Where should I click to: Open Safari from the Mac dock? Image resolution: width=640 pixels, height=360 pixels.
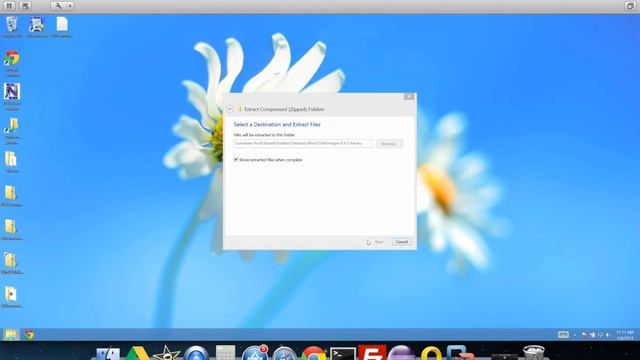[x=284, y=353]
